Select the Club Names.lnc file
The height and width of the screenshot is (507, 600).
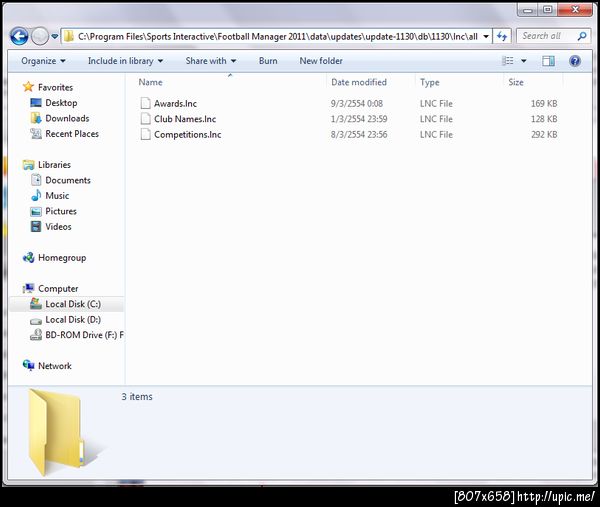(x=185, y=119)
